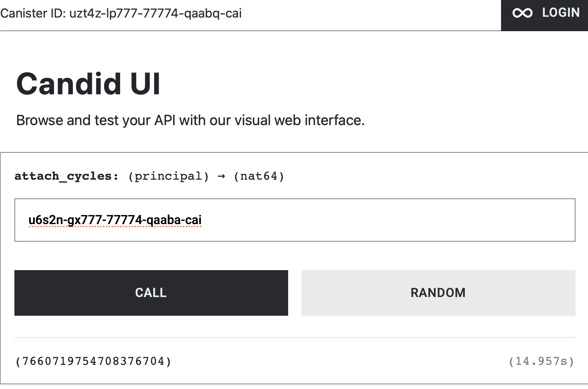Click the execution time 14.957s
The height and width of the screenshot is (389, 588).
541,361
